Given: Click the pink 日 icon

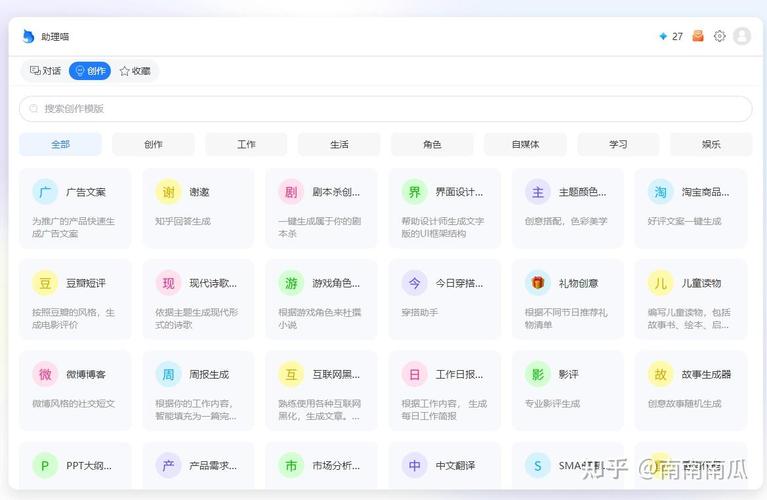Looking at the screenshot, I should click(x=414, y=374).
